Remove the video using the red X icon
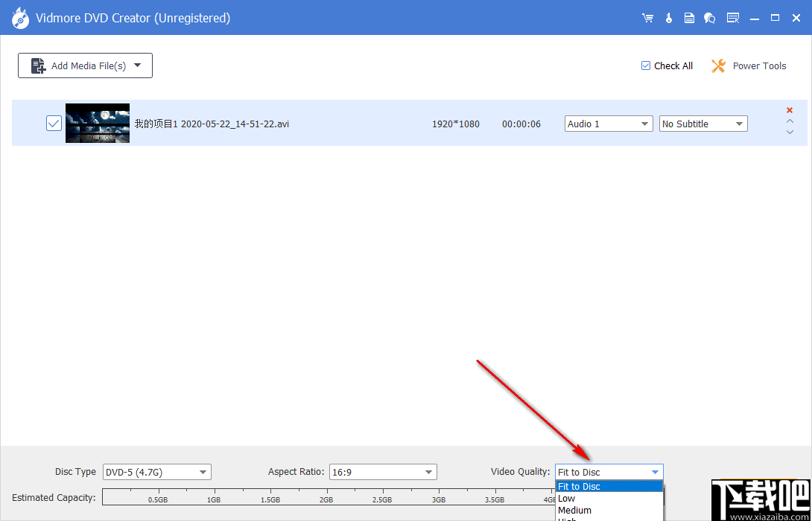The image size is (812, 521). click(x=789, y=109)
